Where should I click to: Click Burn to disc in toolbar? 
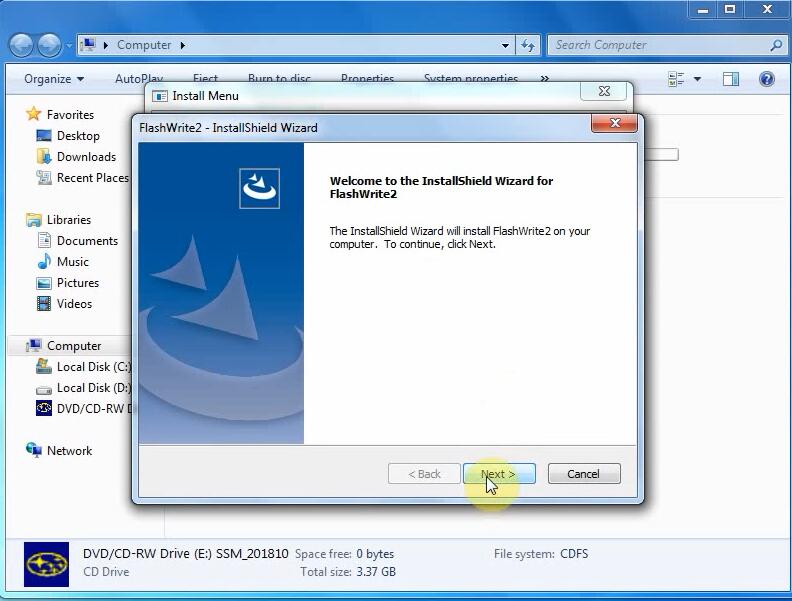279,79
